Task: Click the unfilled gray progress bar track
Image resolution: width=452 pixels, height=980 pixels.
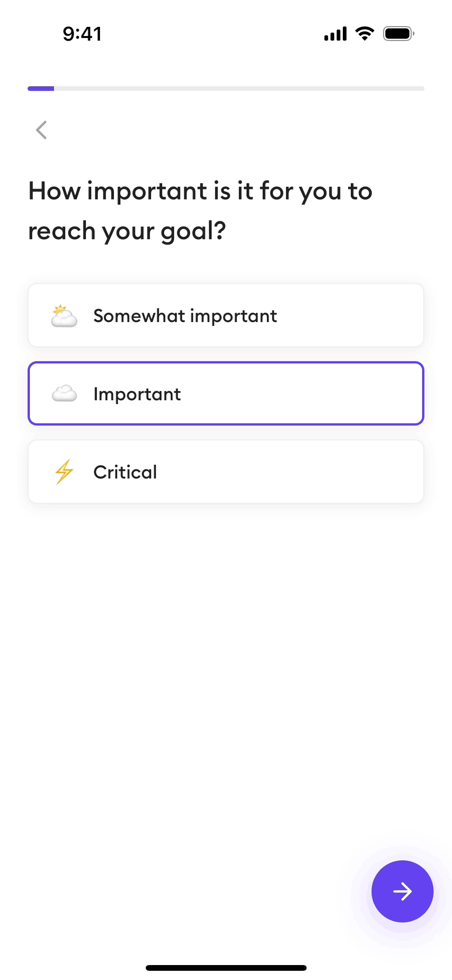Action: pyautogui.click(x=239, y=89)
